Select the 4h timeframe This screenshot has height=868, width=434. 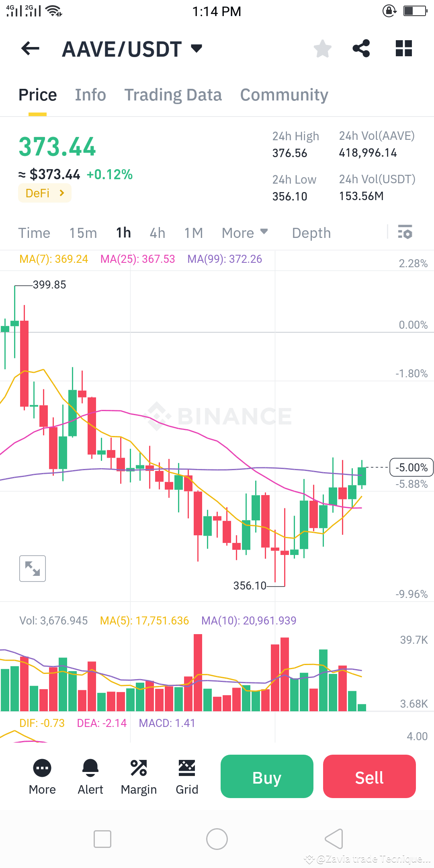[x=157, y=232]
